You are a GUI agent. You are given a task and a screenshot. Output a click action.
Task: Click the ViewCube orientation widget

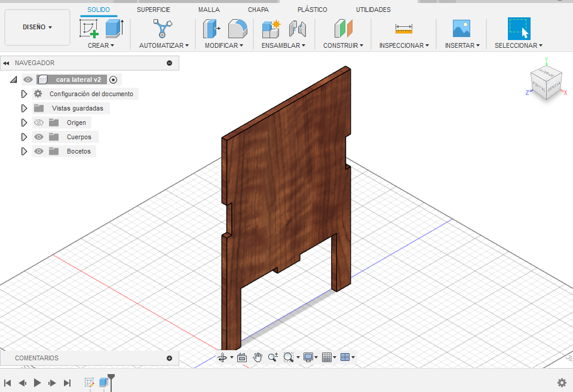[546, 80]
